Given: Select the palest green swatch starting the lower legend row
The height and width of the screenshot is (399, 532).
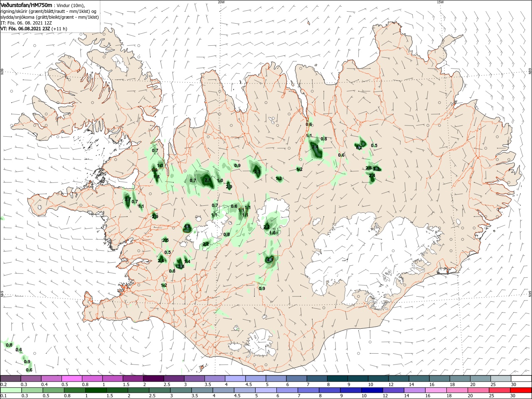Looking at the screenshot, I should pos(10,390).
